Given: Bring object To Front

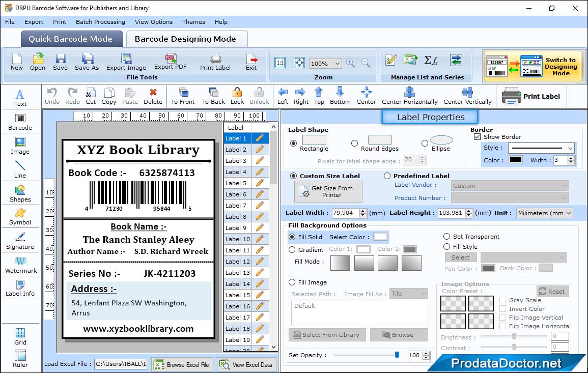Looking at the screenshot, I should coord(183,96).
